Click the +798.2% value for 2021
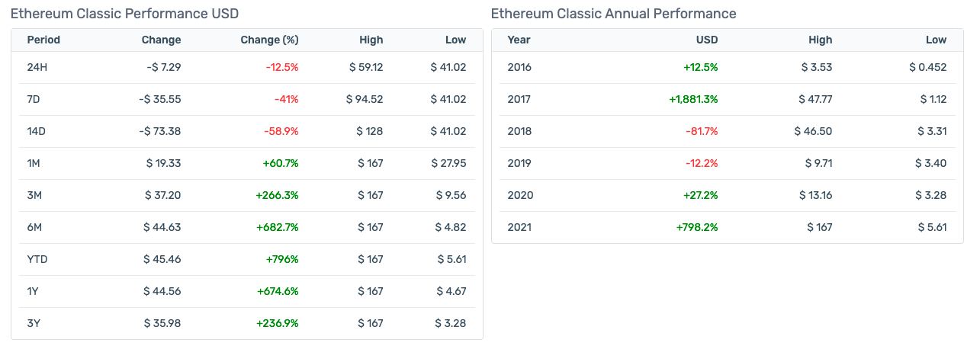 [697, 227]
